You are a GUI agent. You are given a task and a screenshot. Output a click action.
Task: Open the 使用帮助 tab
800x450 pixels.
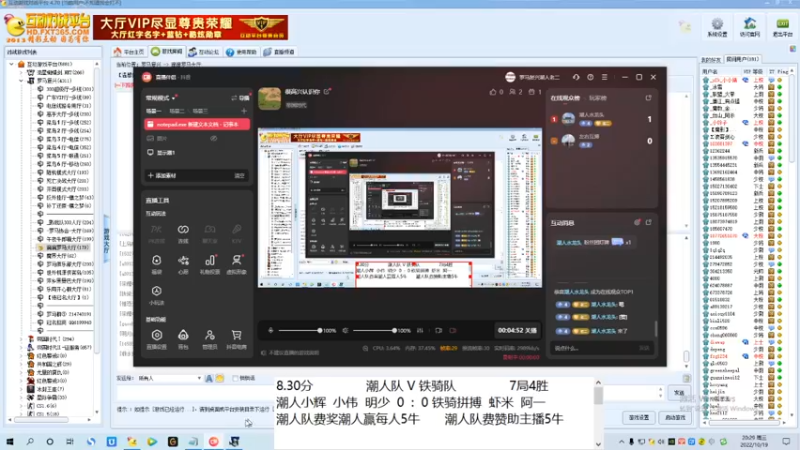pyautogui.click(x=241, y=52)
